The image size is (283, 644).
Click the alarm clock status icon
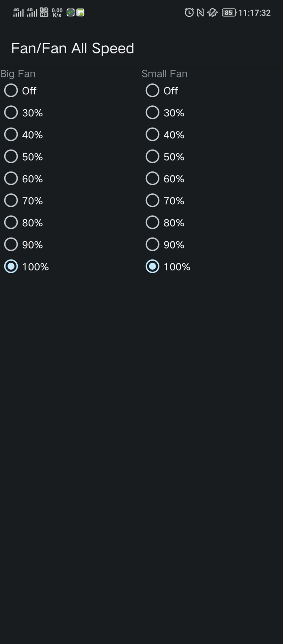(x=189, y=13)
